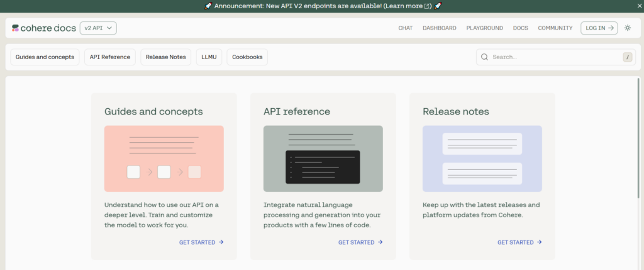Click the slash keyboard shortcut badge
Image resolution: width=644 pixels, height=270 pixels.
click(627, 57)
